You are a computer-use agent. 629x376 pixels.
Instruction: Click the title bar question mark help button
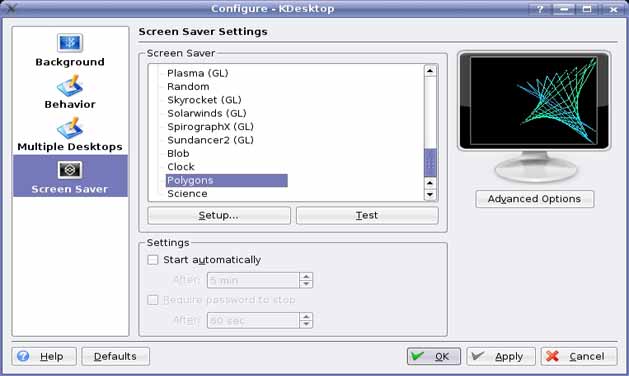click(x=540, y=9)
